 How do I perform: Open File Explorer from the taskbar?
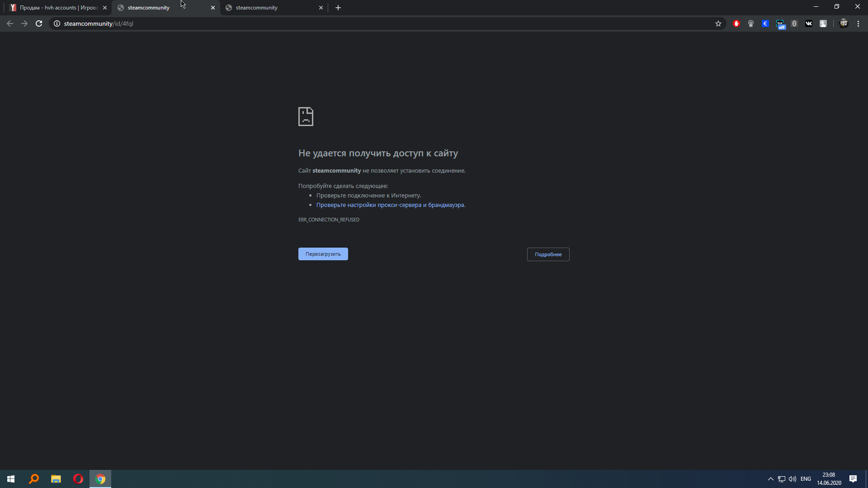56,479
